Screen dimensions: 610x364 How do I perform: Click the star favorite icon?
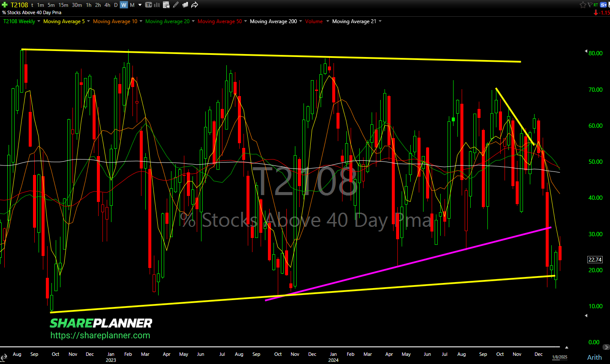[583, 5]
